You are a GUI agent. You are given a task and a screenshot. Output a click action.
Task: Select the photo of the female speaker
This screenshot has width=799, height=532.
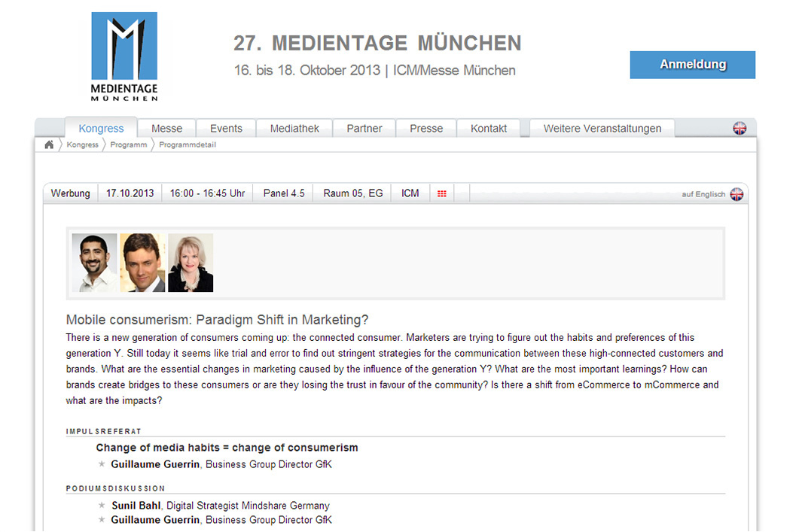[x=190, y=263]
